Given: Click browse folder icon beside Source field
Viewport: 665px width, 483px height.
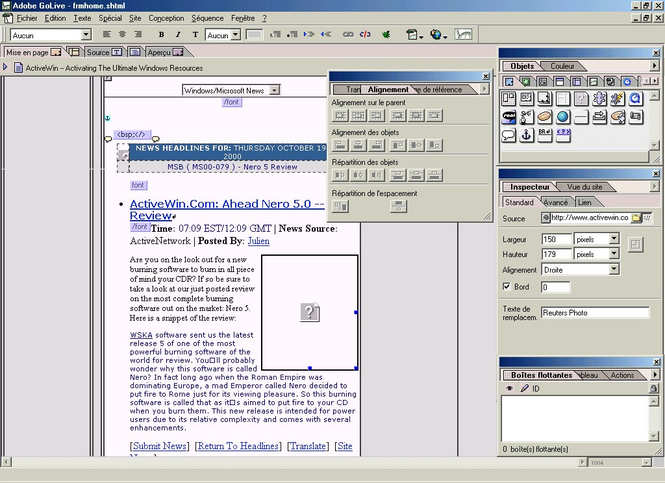Looking at the screenshot, I should coord(636,218).
